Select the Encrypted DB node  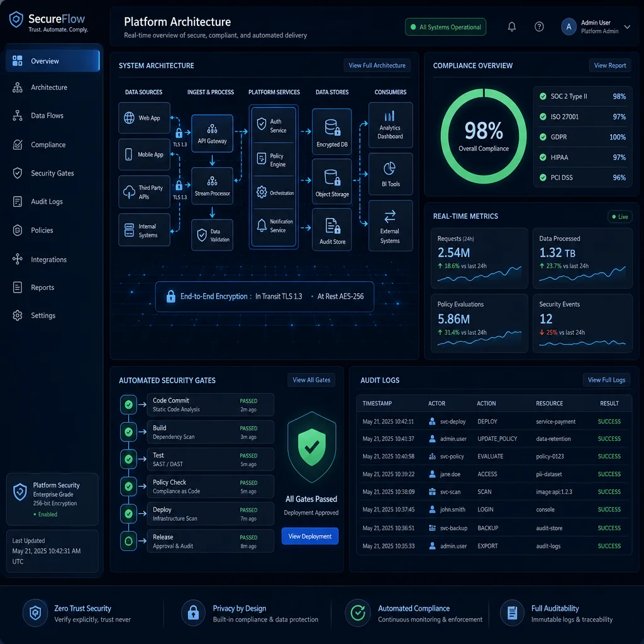click(x=332, y=132)
